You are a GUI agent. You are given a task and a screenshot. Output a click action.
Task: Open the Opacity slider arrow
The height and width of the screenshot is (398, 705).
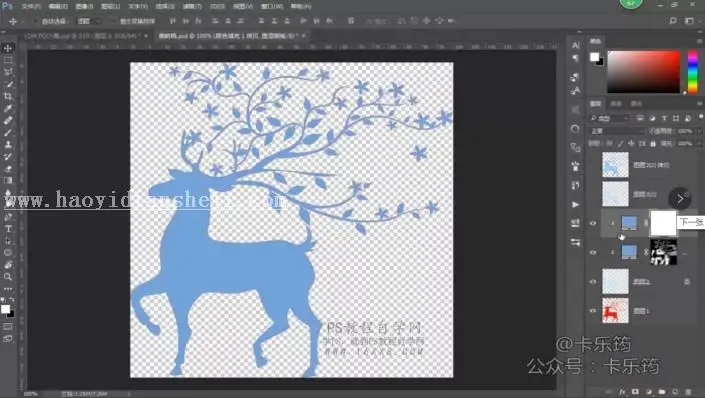click(x=699, y=131)
